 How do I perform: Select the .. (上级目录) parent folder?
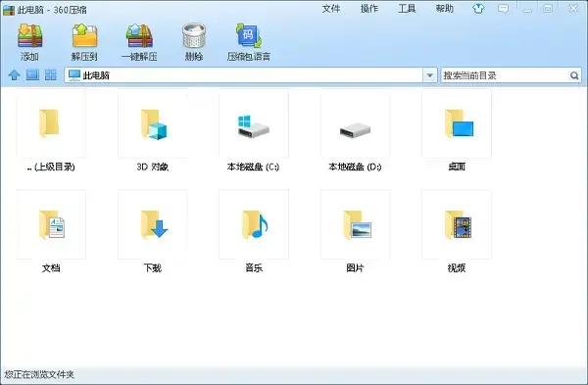pos(51,130)
